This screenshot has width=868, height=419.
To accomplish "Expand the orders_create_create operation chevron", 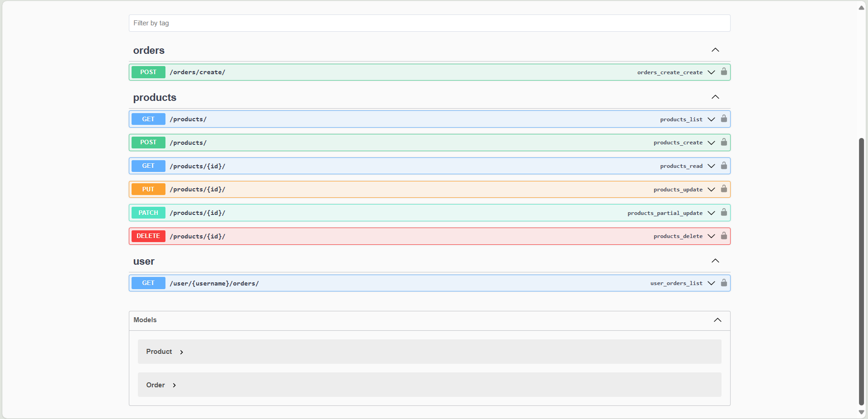I will [711, 72].
